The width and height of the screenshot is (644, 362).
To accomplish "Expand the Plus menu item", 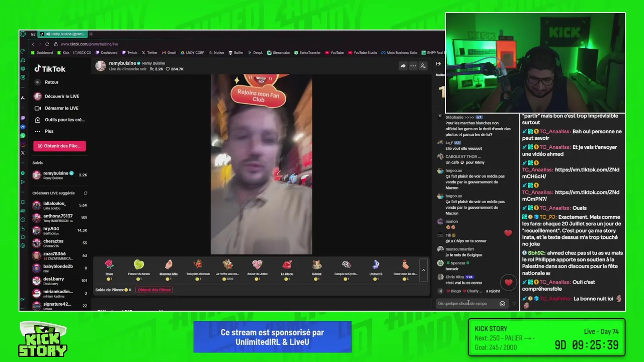I will [x=43, y=131].
